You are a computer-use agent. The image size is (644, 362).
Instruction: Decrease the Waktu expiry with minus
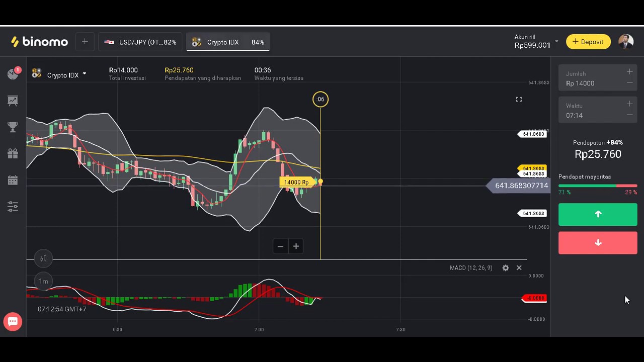629,115
